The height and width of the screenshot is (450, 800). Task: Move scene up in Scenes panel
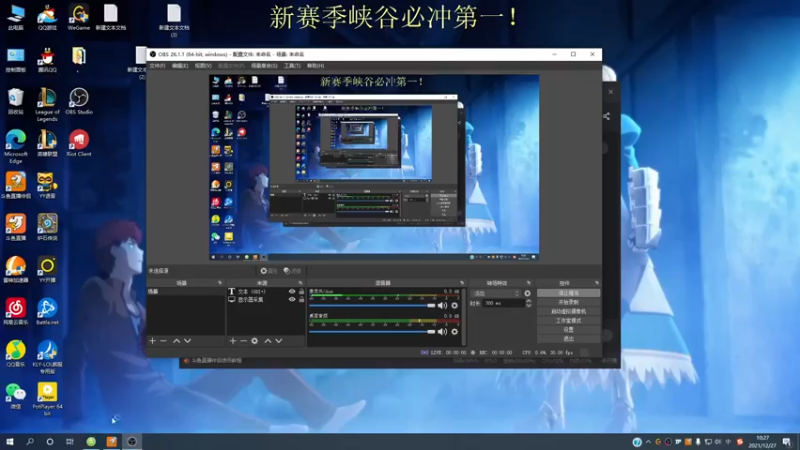(176, 341)
